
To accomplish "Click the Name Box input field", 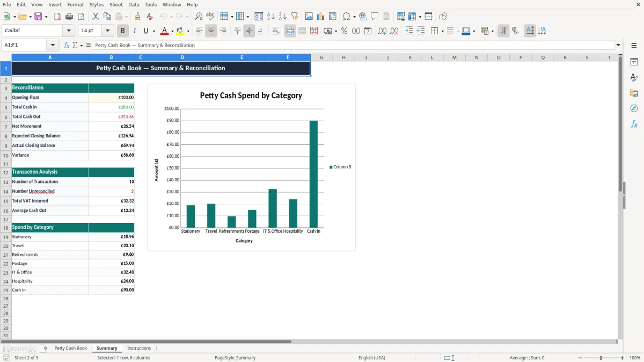I will coord(25,46).
